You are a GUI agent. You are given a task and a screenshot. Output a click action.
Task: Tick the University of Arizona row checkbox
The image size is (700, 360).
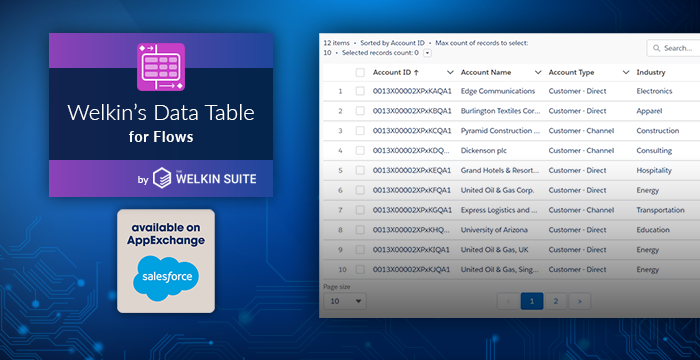[360, 230]
